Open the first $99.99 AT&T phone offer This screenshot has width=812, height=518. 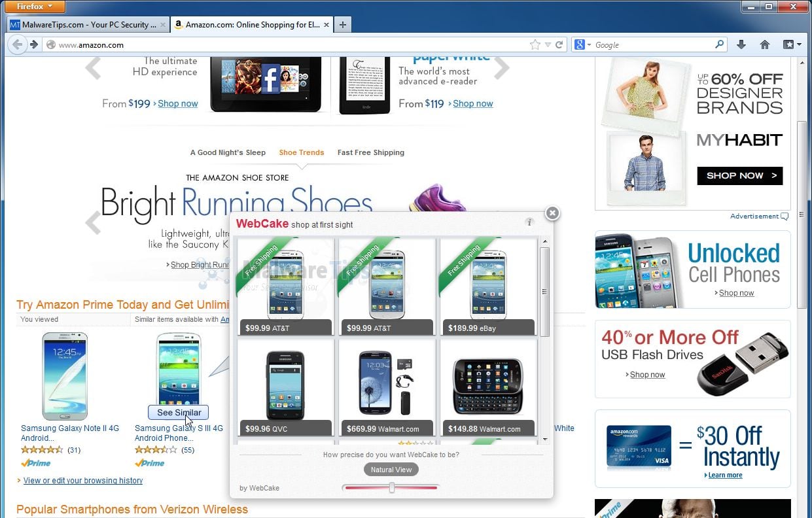coord(285,287)
